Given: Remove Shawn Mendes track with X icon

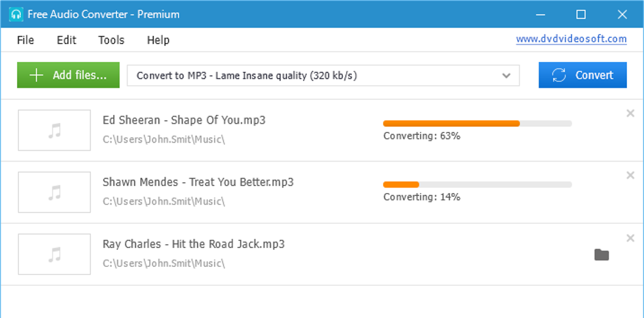Looking at the screenshot, I should pyautogui.click(x=629, y=175).
